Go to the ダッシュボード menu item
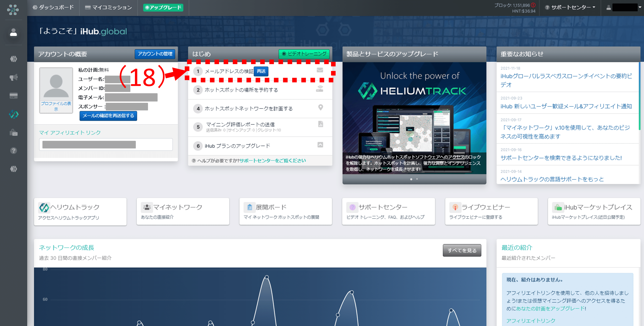This screenshot has height=326, width=644. coord(53,7)
